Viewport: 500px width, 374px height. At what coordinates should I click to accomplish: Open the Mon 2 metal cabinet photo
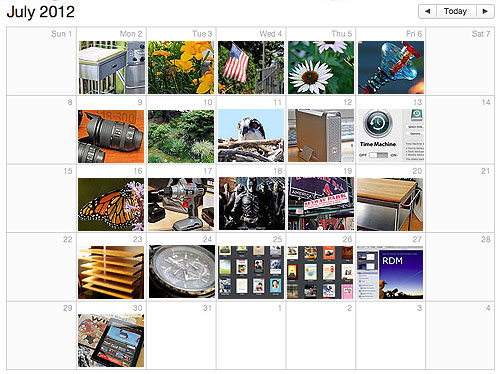pos(112,67)
